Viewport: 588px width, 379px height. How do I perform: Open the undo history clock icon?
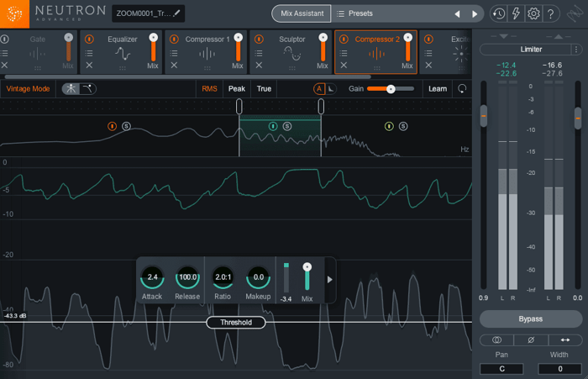click(x=498, y=14)
